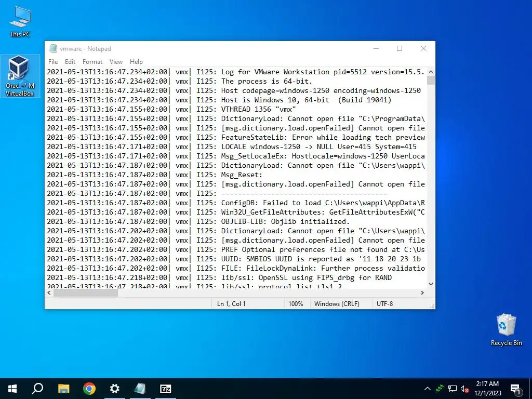The image size is (532, 399).
Task: Click the Notepad window resize grip
Action: (x=432, y=306)
